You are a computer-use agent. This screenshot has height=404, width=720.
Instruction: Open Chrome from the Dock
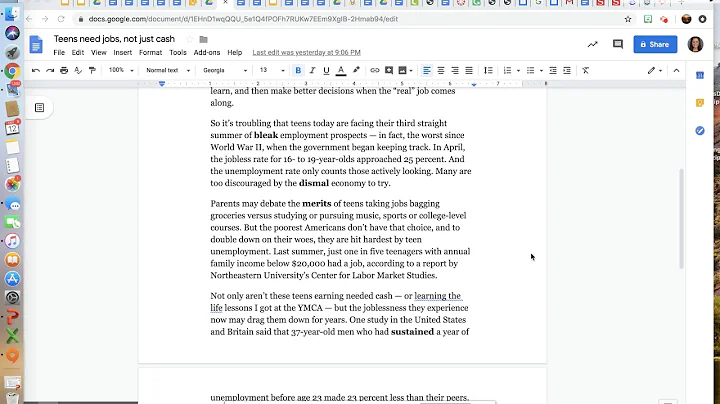point(12,71)
